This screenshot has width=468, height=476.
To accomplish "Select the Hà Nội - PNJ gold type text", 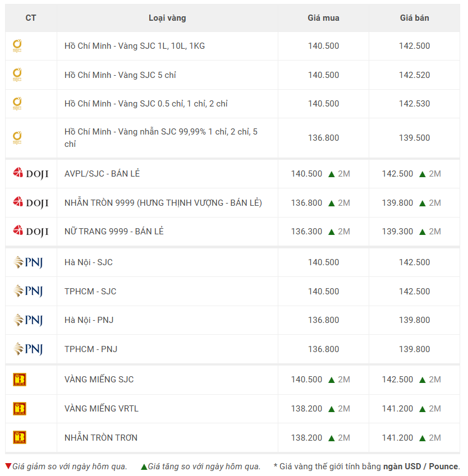I will (89, 320).
